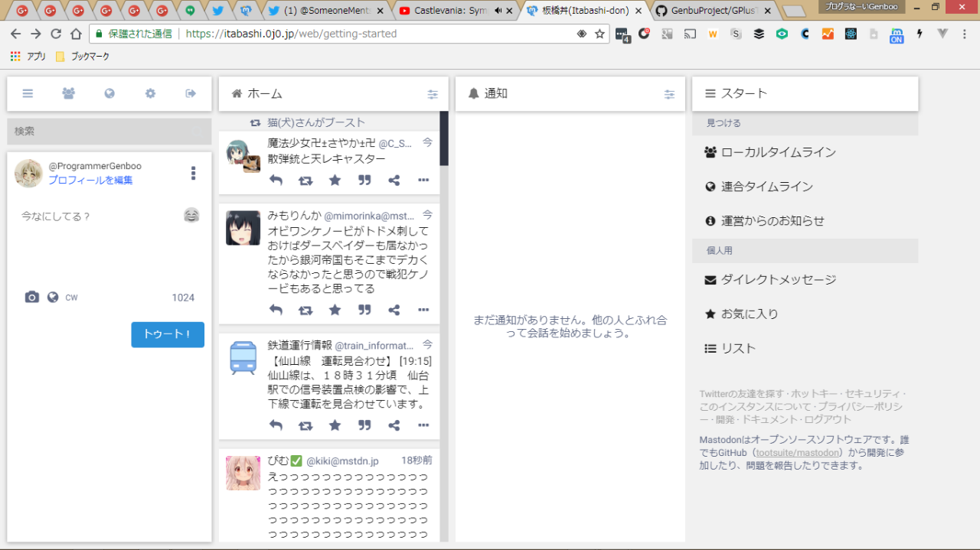
Task: Toggle the CW content warning option
Action: tap(71, 298)
